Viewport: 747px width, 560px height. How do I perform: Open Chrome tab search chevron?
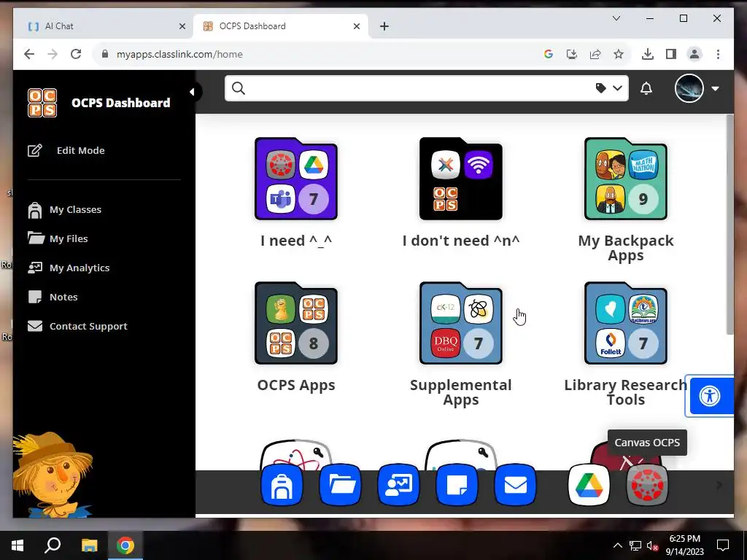[616, 18]
